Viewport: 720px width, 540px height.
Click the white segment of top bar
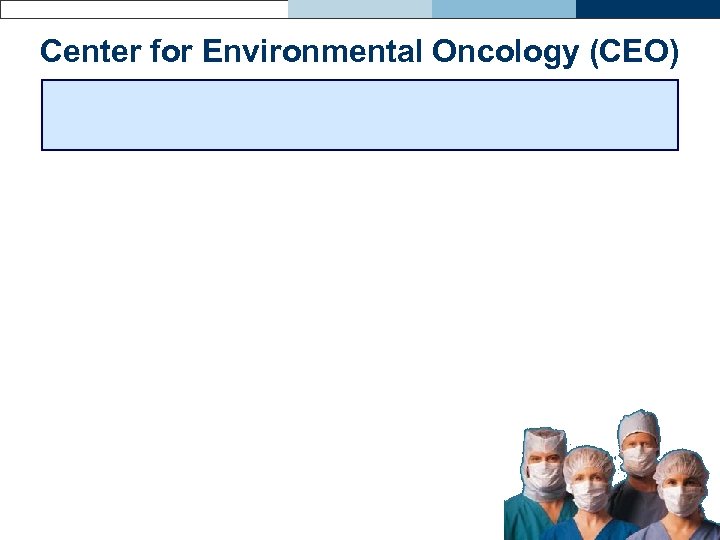point(144,8)
